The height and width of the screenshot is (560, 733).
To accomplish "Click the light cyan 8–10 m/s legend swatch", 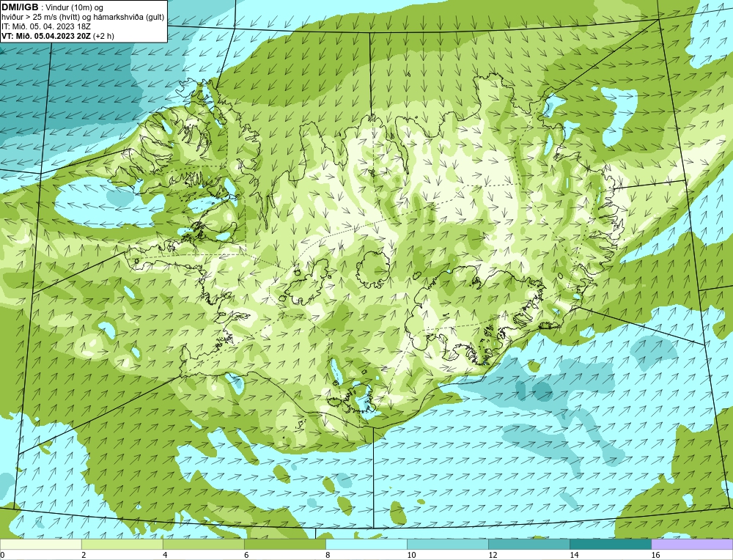I will click(x=366, y=544).
